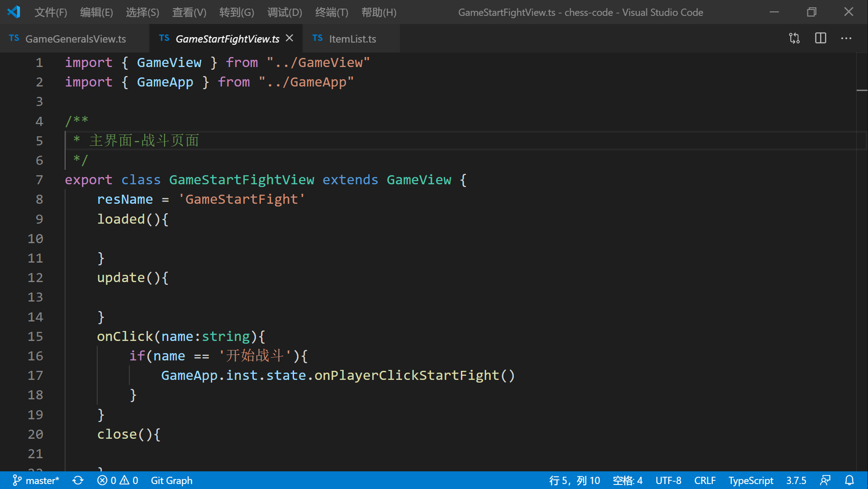Image resolution: width=868 pixels, height=489 pixels.
Task: Open the 选择(S) menu
Action: click(142, 12)
